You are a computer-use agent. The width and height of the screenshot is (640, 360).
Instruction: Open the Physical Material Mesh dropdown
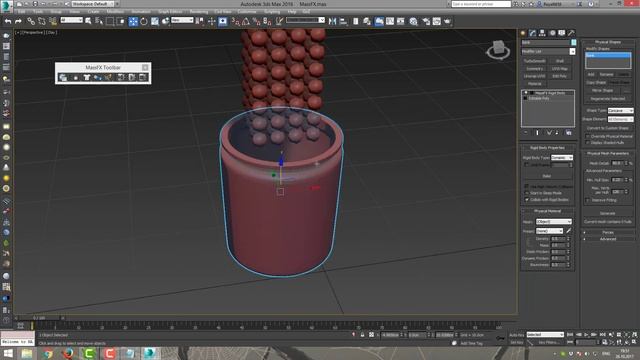(553, 222)
